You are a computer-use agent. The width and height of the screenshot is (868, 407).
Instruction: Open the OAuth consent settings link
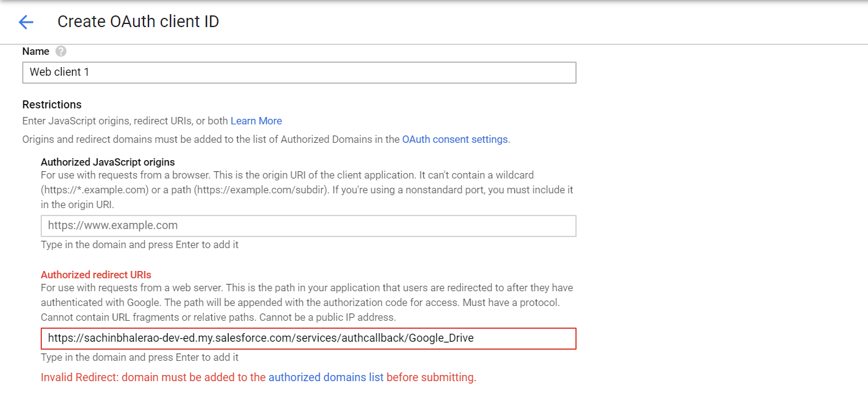point(455,139)
